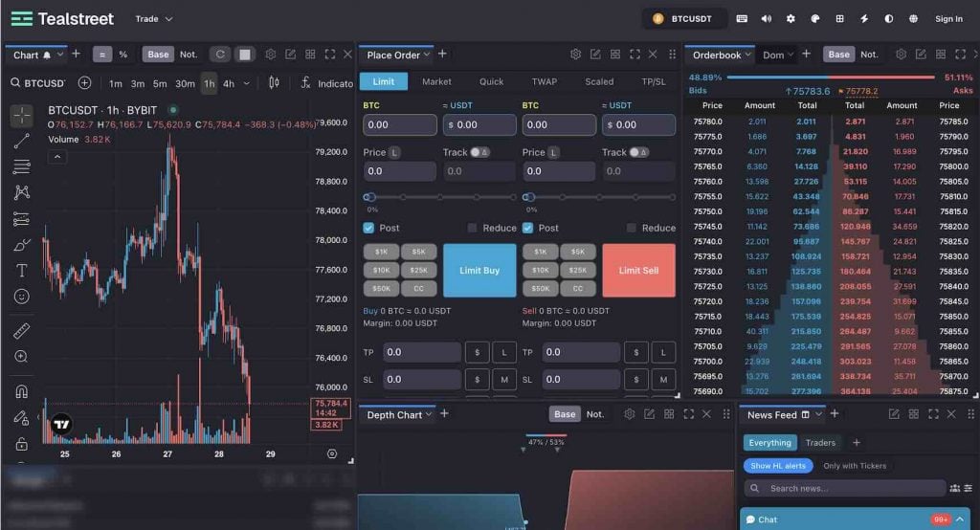Collapse the chart legend with the caret

(x=57, y=157)
